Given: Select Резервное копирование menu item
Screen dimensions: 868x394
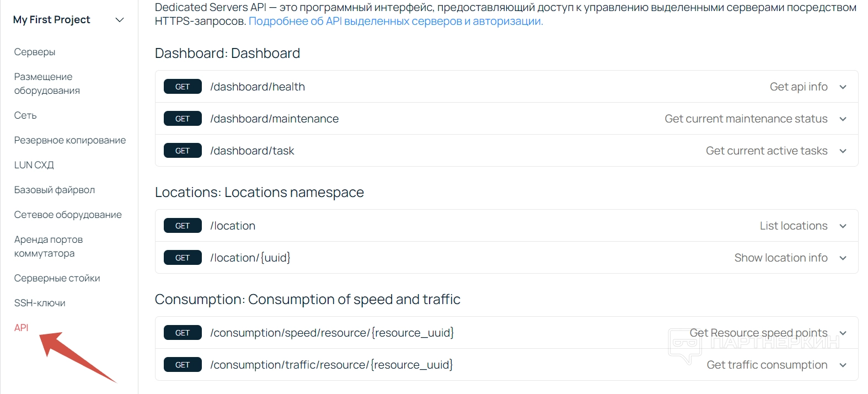Looking at the screenshot, I should pyautogui.click(x=70, y=140).
